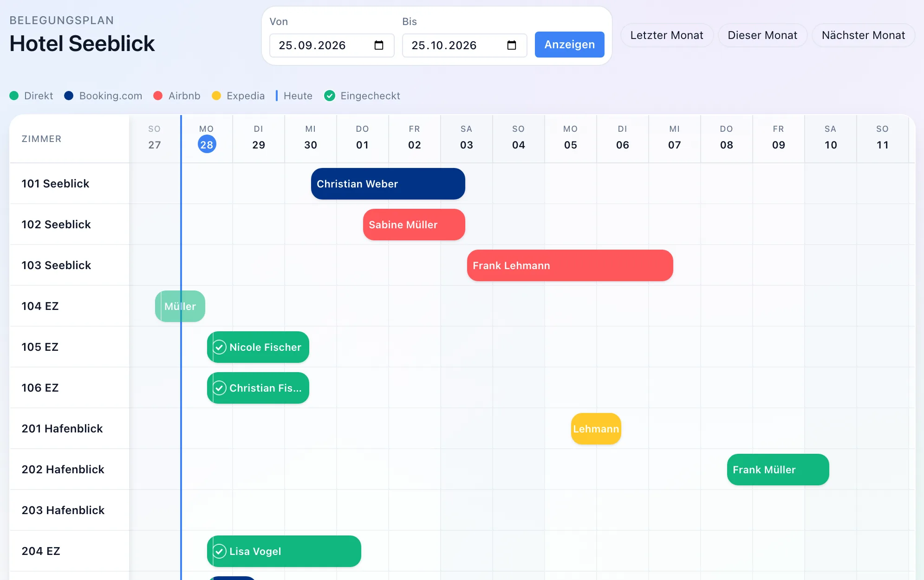The height and width of the screenshot is (580, 924).
Task: Click room label 204 EZ
Action: tap(41, 551)
